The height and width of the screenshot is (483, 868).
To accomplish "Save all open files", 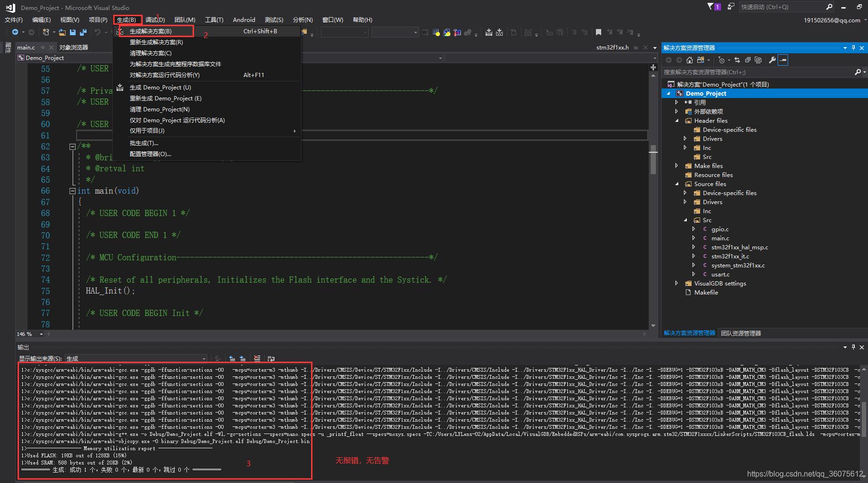I will click(82, 32).
